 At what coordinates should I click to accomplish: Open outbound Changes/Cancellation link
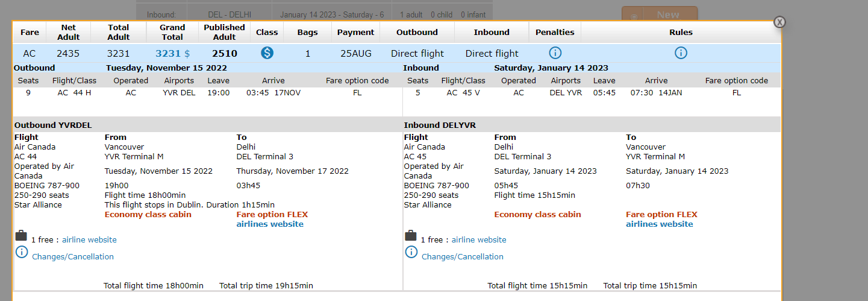click(73, 256)
